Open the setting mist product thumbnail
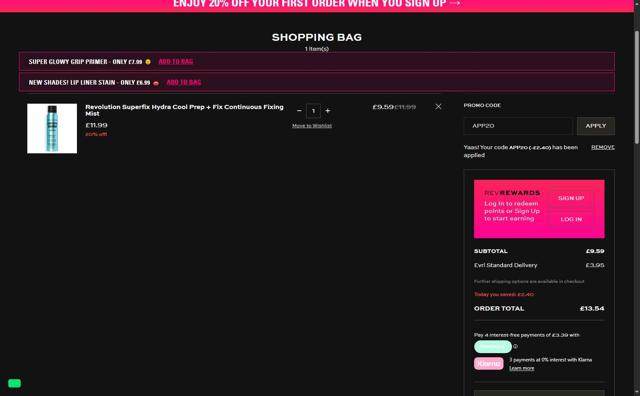This screenshot has height=396, width=640. [52, 129]
